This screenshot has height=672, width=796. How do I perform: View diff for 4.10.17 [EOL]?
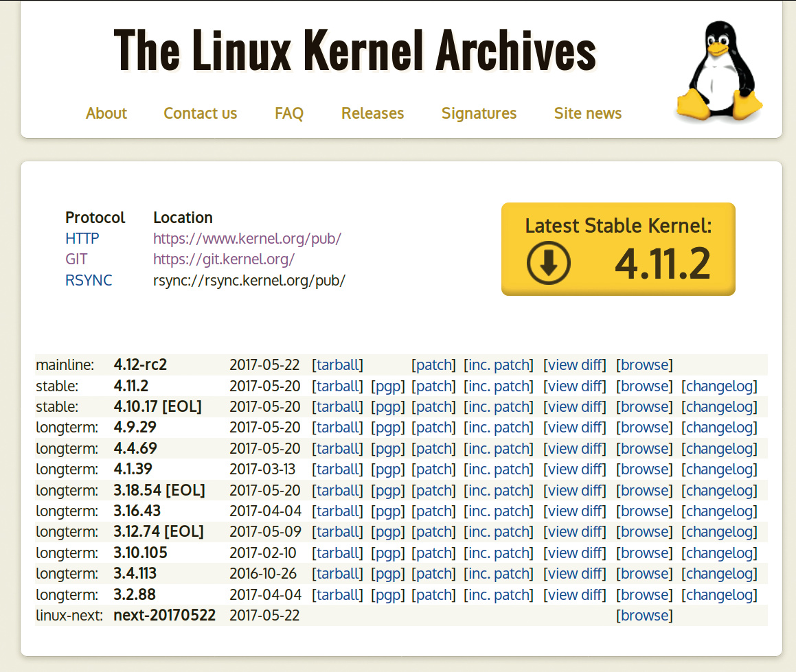coord(575,407)
